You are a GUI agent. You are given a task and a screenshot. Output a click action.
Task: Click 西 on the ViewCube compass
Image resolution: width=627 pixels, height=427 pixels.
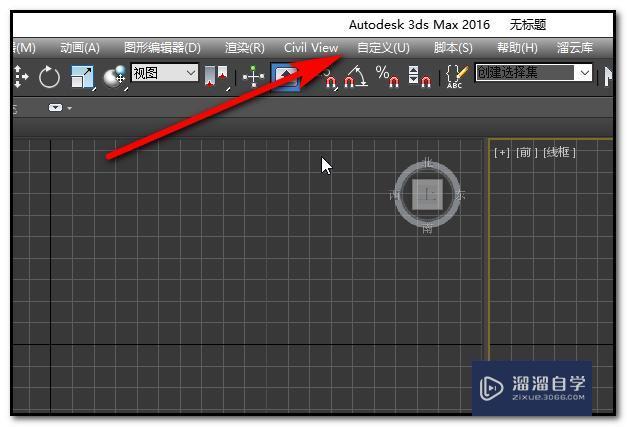pyautogui.click(x=395, y=196)
